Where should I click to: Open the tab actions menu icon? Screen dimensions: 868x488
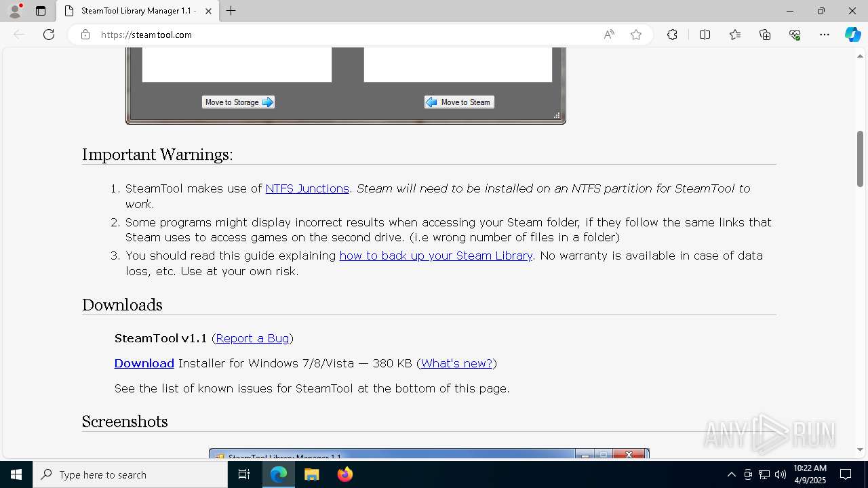(41, 11)
